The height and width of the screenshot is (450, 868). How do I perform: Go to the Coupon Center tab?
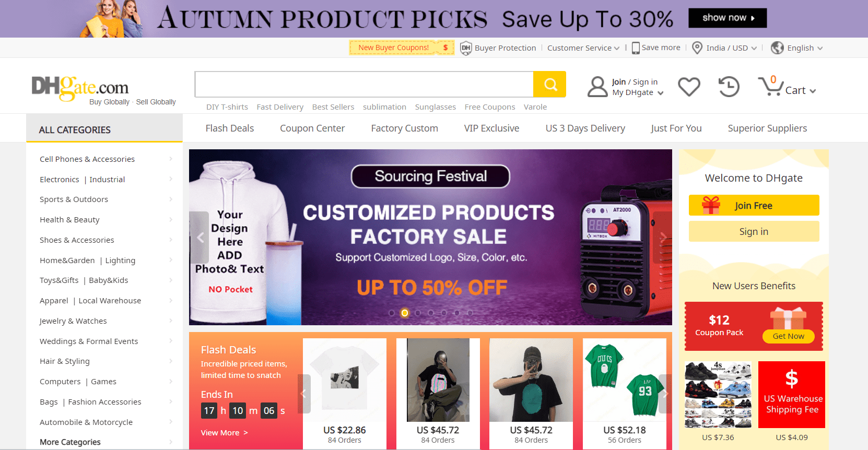pos(312,128)
